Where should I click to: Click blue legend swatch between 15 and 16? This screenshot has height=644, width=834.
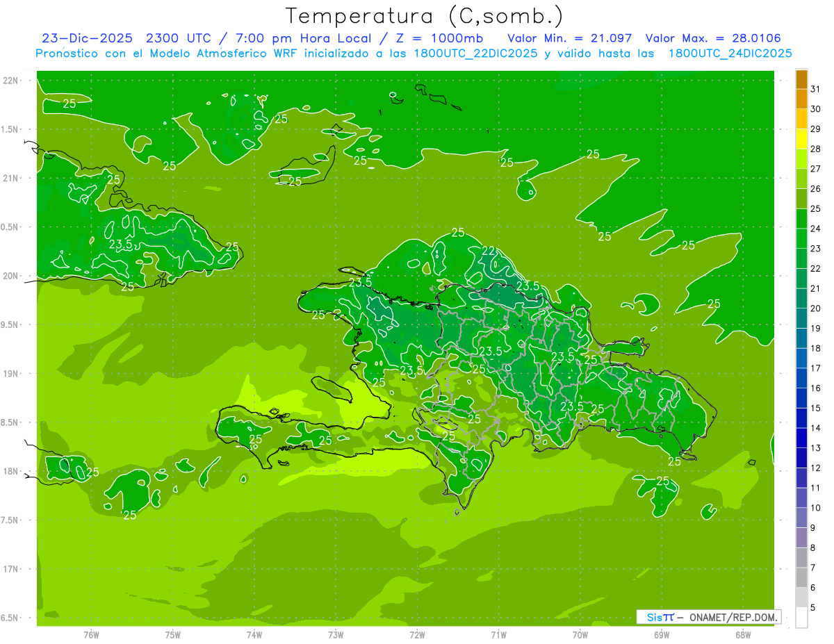(x=802, y=397)
